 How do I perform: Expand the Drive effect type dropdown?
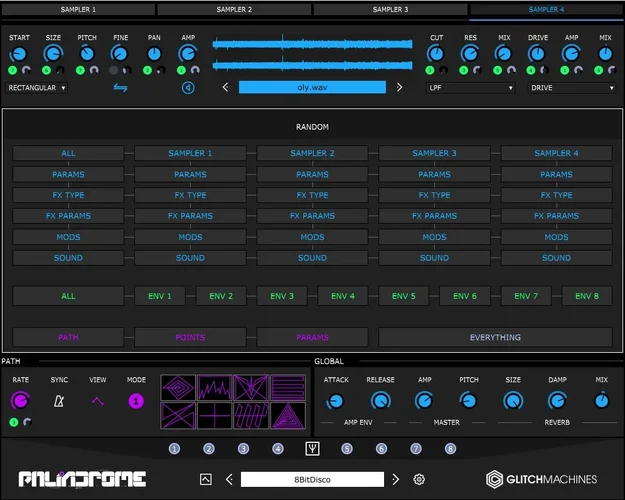pyautogui.click(x=571, y=88)
